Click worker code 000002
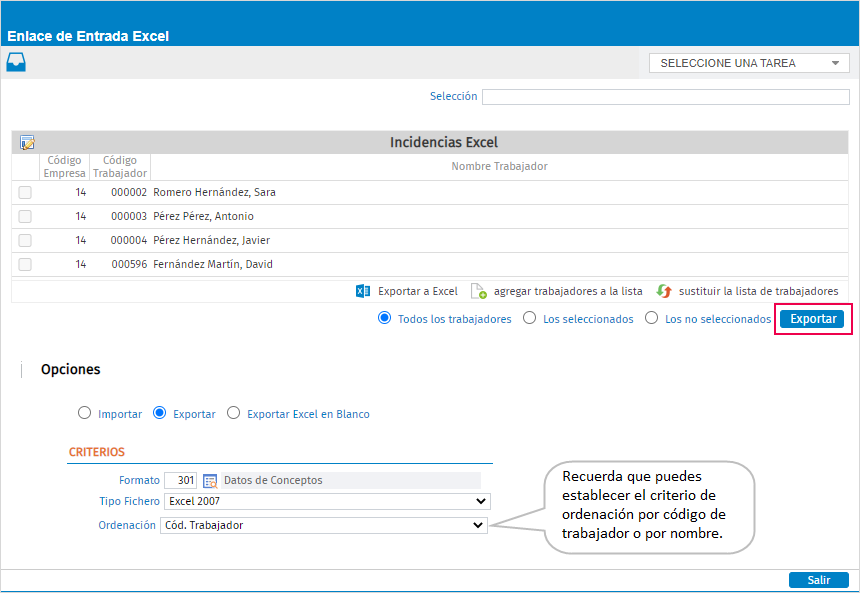Viewport: 860px width, 593px height. pos(129,193)
